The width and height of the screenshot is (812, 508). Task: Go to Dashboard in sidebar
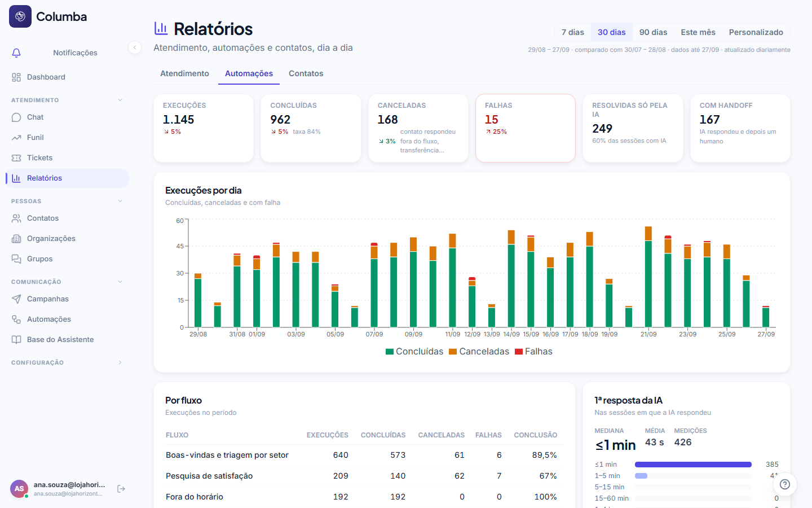click(68, 77)
